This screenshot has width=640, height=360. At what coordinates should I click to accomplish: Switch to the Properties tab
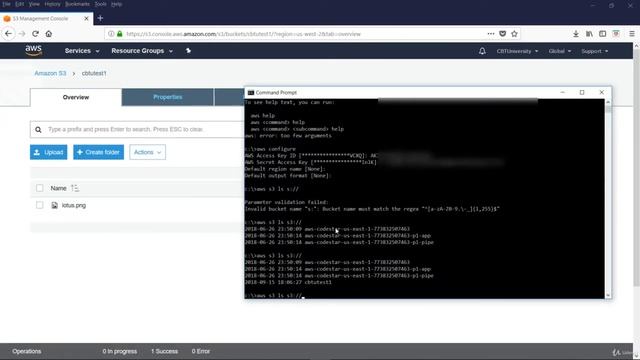(x=168, y=97)
